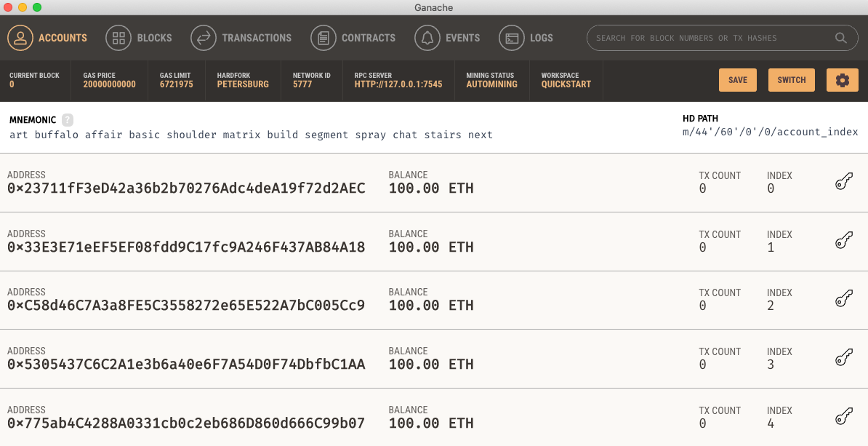Screen dimensions: 868x446
Task: Open the Transactions tab
Action: point(241,38)
